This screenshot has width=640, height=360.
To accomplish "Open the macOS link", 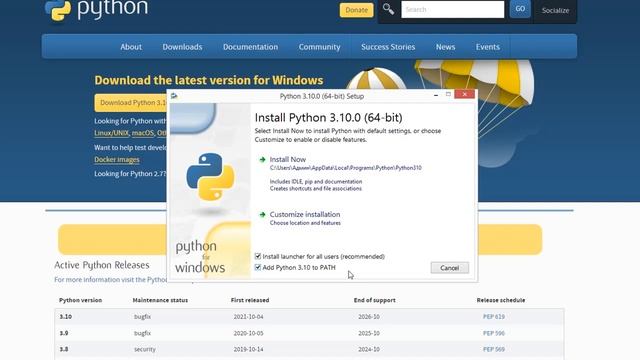I will 142,133.
